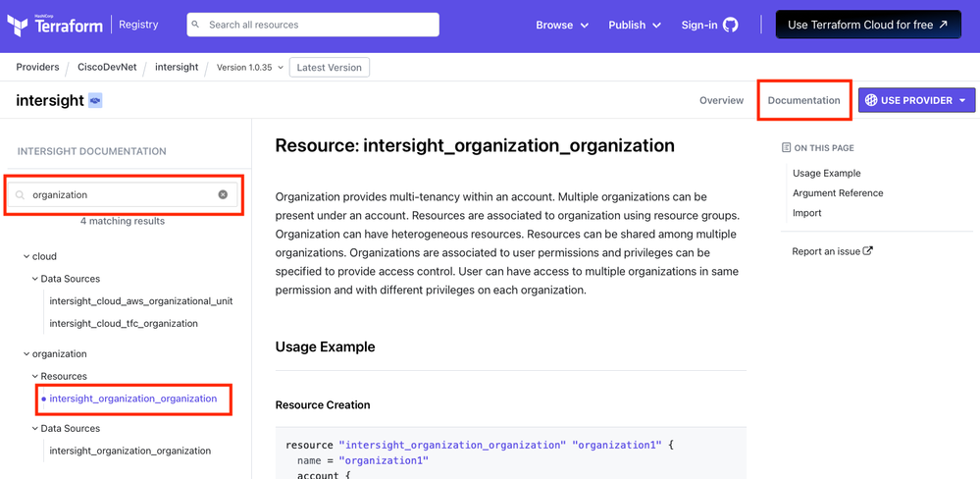Open the Version 1.0.35 dropdown
The width and height of the screenshot is (980, 479).
250,68
